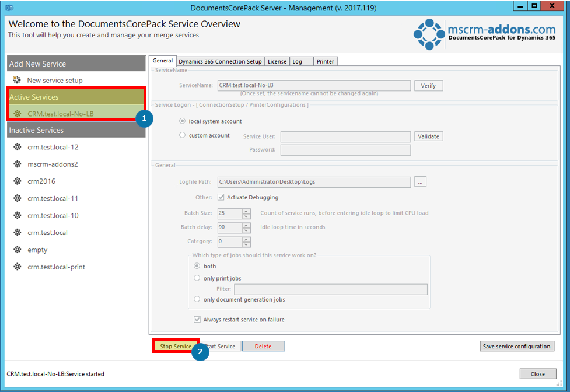Open the Log tab
Viewport: 570px width, 392px height.
click(x=302, y=61)
